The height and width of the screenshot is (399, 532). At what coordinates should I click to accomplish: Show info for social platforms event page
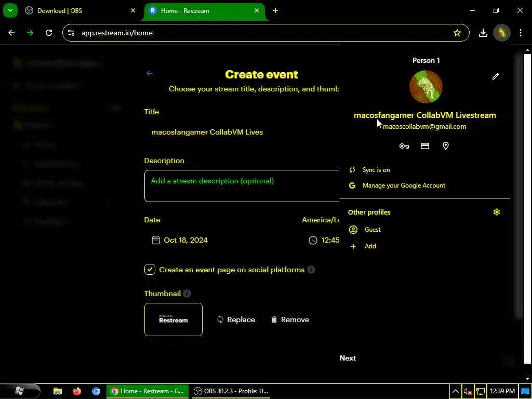tap(311, 270)
